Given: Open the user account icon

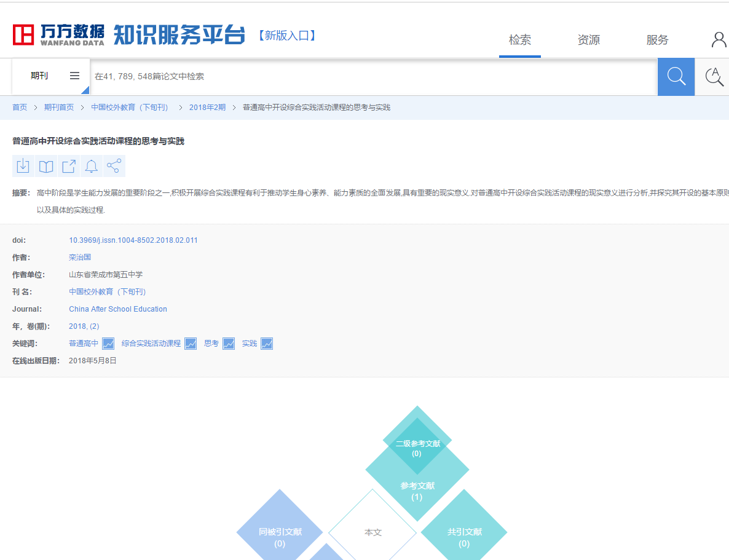Looking at the screenshot, I should [719, 39].
